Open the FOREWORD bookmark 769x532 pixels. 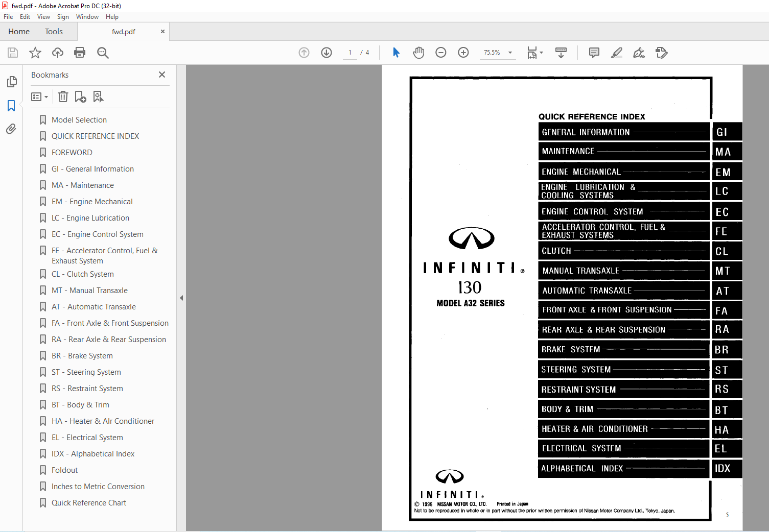[72, 153]
